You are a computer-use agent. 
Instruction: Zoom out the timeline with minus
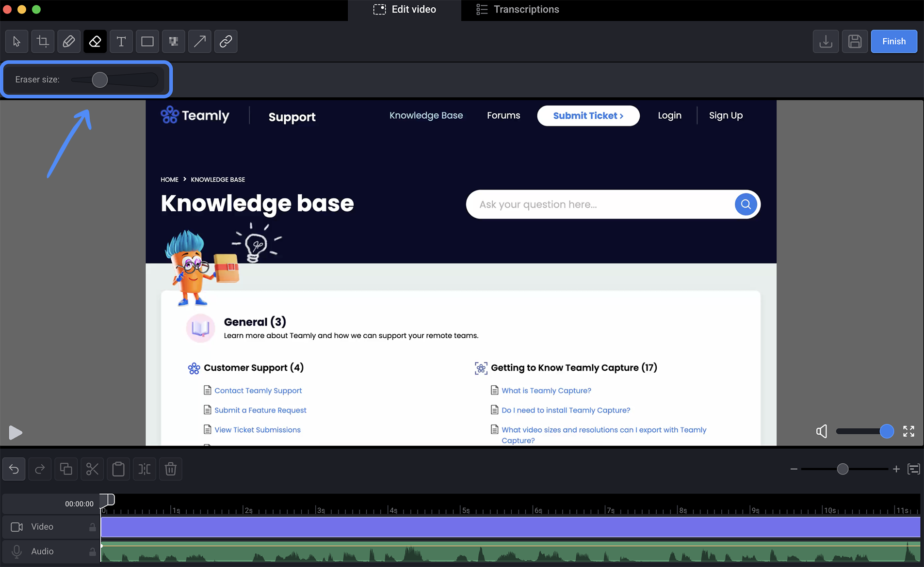tap(794, 469)
